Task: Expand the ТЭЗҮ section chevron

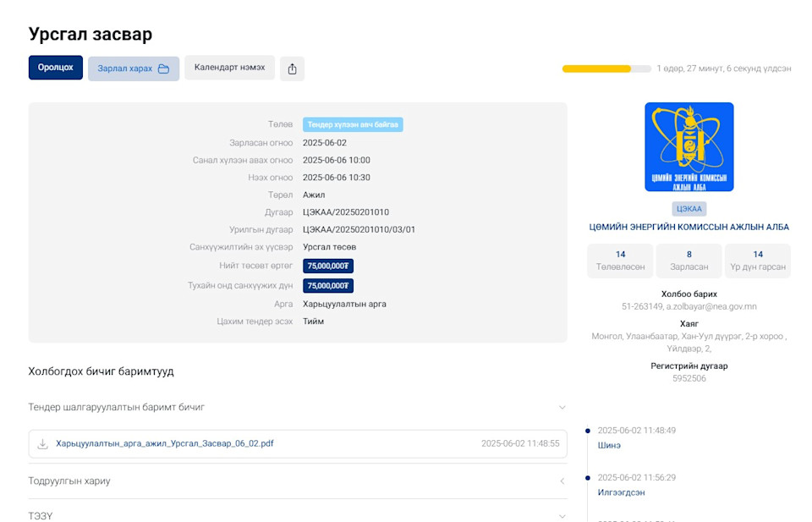Action: [562, 516]
